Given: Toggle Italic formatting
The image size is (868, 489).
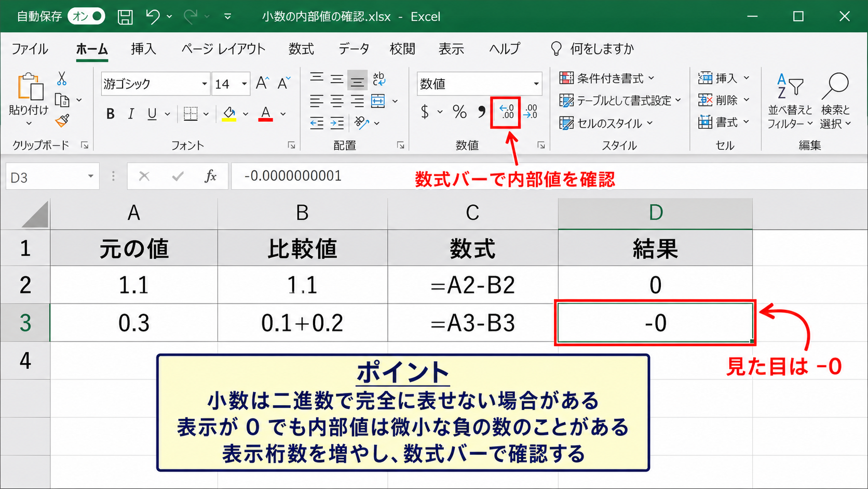Looking at the screenshot, I should (x=131, y=114).
